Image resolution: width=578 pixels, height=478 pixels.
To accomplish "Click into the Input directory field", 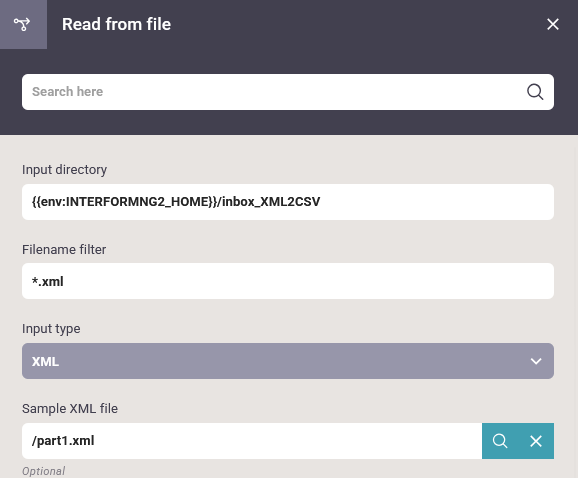I will 288,202.
